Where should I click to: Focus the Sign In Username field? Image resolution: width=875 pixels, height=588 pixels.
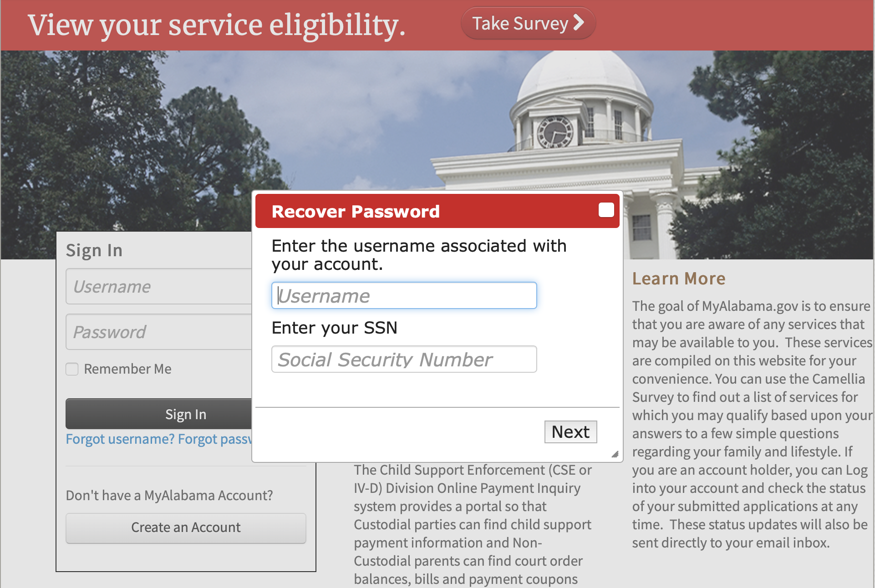[159, 287]
